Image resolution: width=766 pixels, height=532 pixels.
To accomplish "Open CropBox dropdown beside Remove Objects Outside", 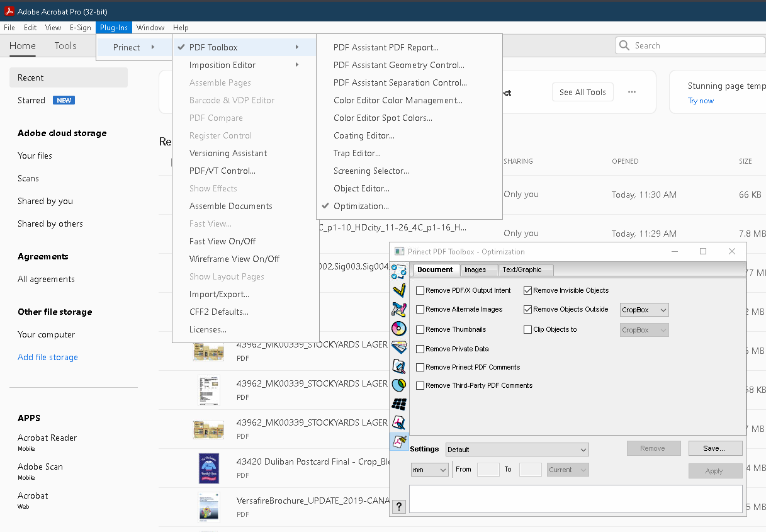I will coord(644,310).
